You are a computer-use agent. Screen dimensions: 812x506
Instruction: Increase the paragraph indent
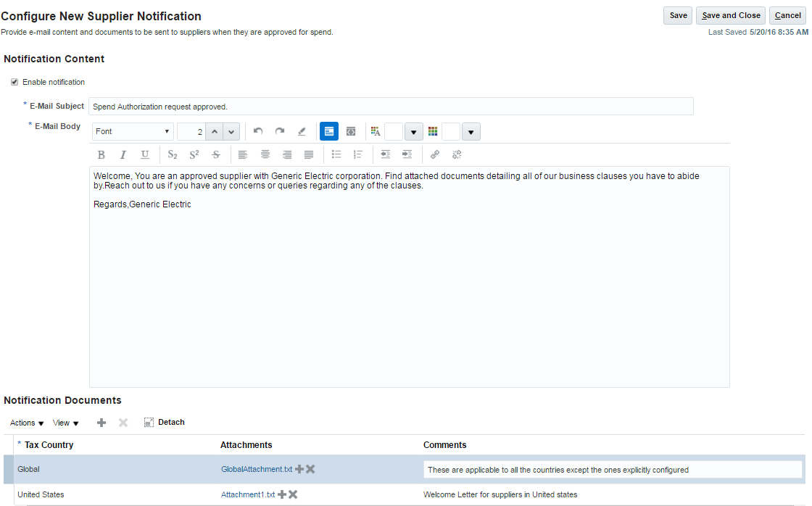point(407,154)
